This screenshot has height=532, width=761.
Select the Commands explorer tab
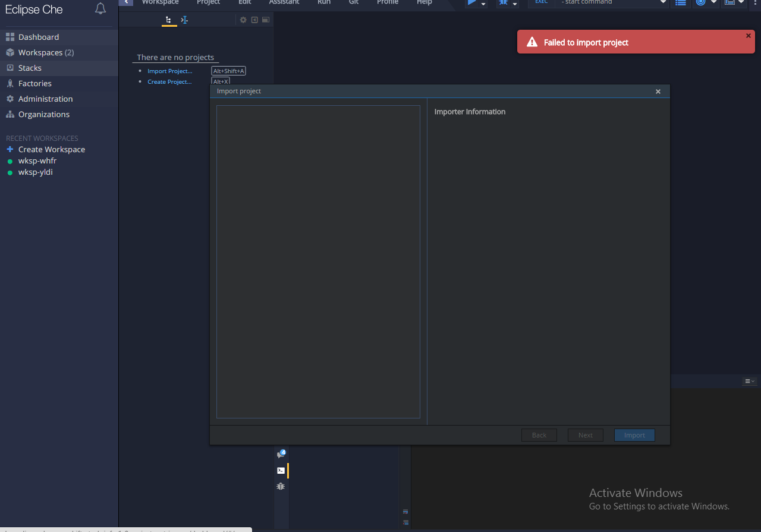(x=184, y=20)
